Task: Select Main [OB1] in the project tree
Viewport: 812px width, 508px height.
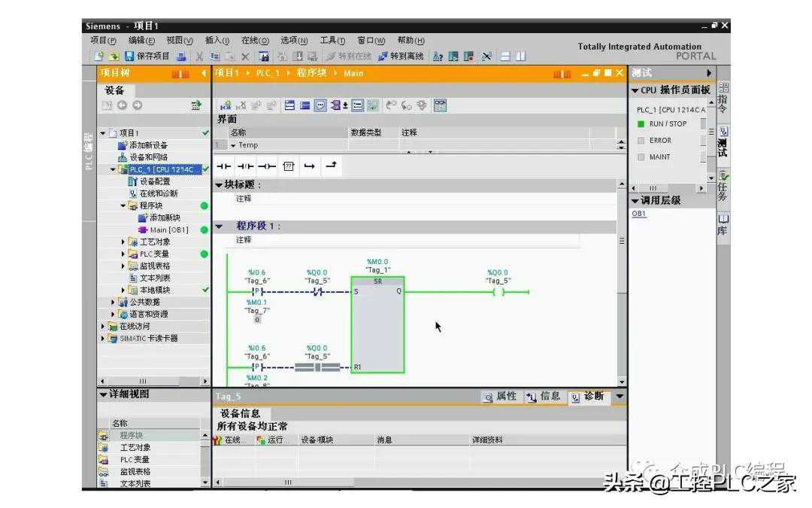Action: pyautogui.click(x=168, y=230)
